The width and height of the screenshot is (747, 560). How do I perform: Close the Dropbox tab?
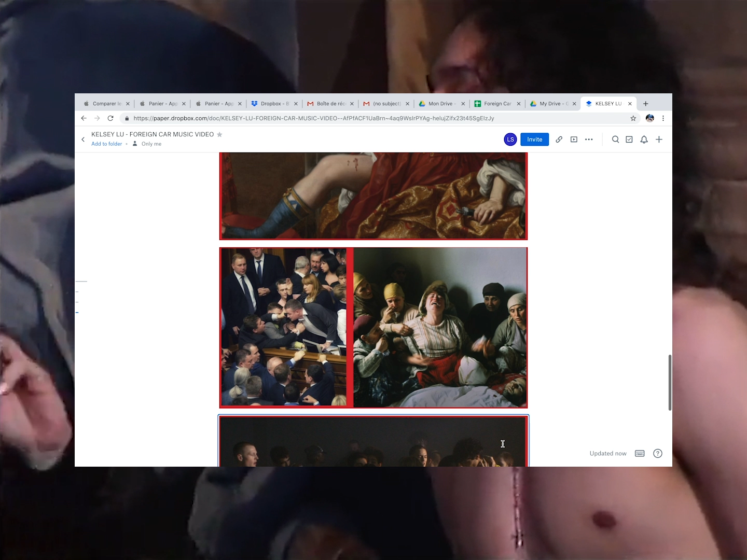tap(296, 104)
